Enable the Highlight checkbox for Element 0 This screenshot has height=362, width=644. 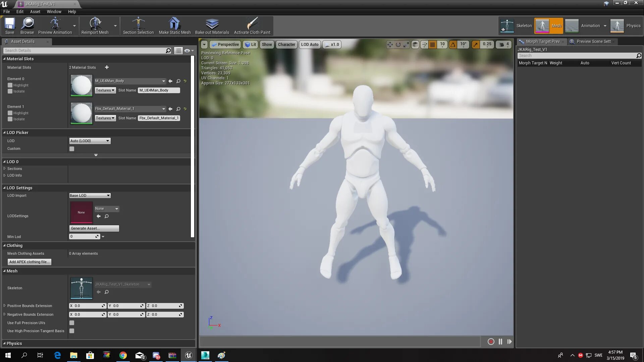tap(10, 85)
